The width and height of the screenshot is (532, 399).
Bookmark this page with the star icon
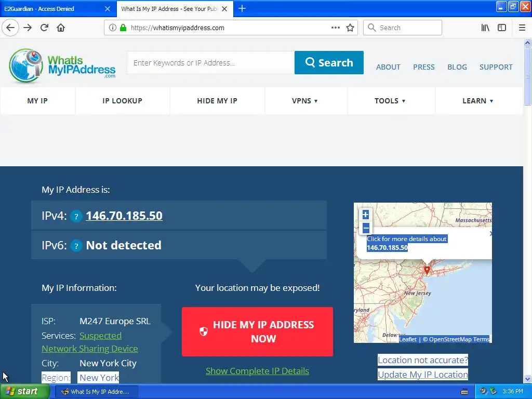[350, 28]
